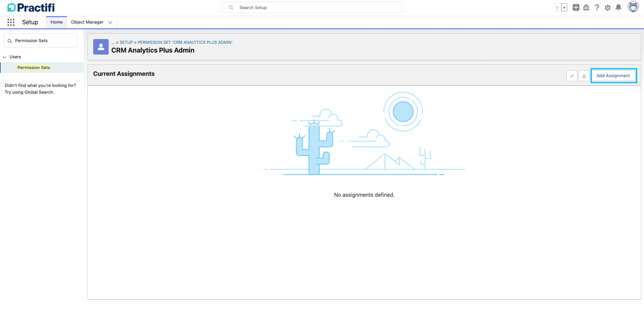Click the permission set user icon
This screenshot has height=312, width=644.
[x=101, y=47]
